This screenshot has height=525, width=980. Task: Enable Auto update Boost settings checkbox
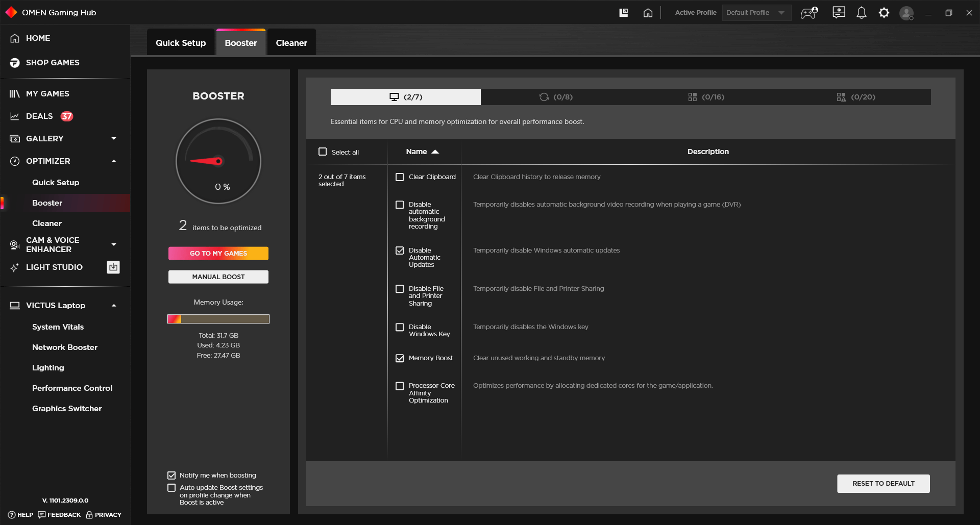(171, 488)
